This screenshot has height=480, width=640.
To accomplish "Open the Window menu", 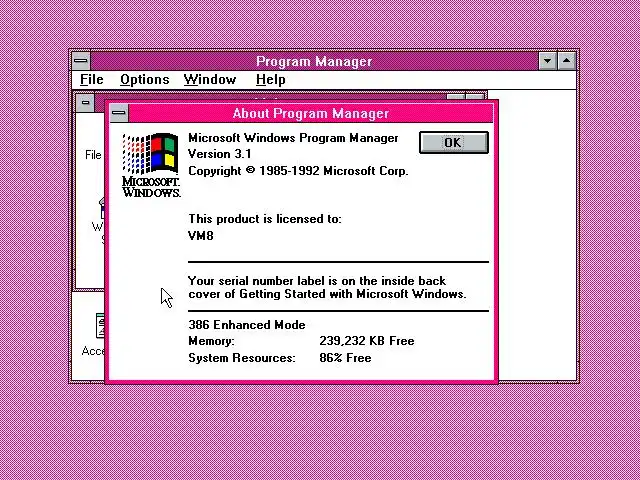I will click(210, 80).
